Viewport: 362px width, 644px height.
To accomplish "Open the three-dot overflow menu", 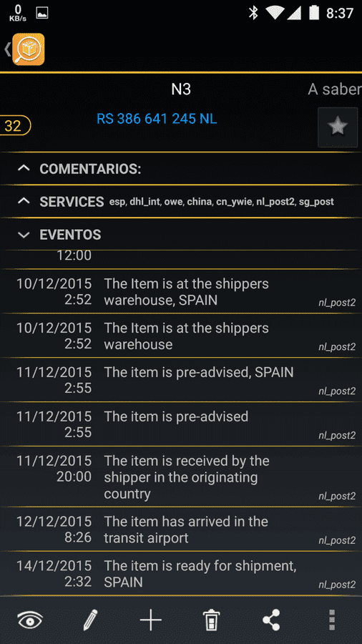I will [332, 620].
